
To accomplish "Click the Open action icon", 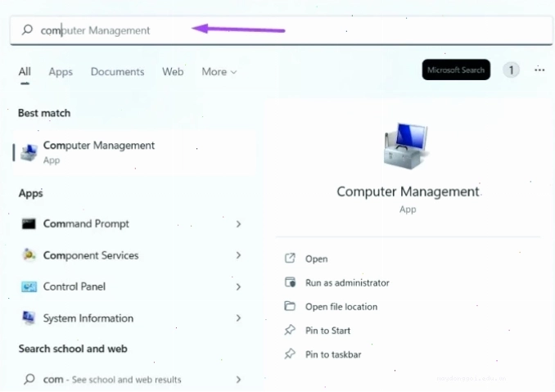I will 290,259.
